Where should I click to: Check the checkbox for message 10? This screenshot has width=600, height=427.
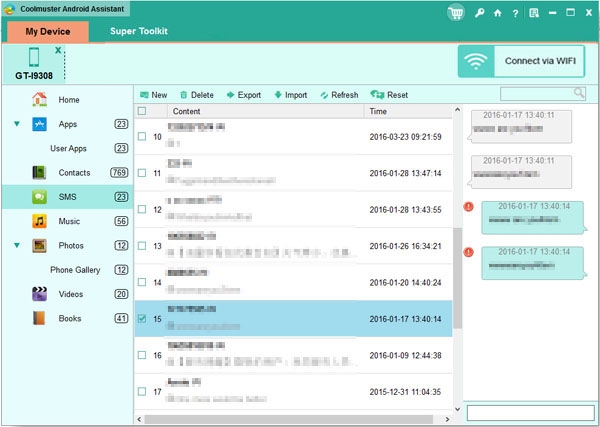coord(142,137)
